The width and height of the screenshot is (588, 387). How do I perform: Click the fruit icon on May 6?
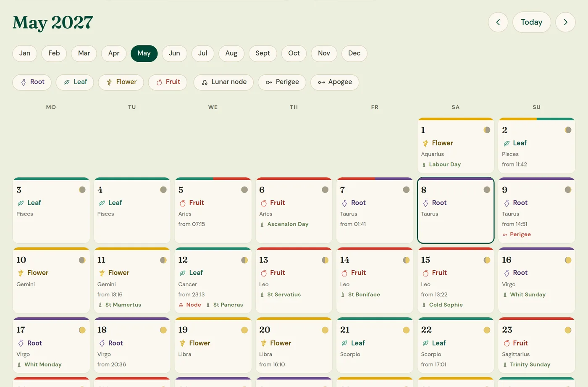(264, 203)
